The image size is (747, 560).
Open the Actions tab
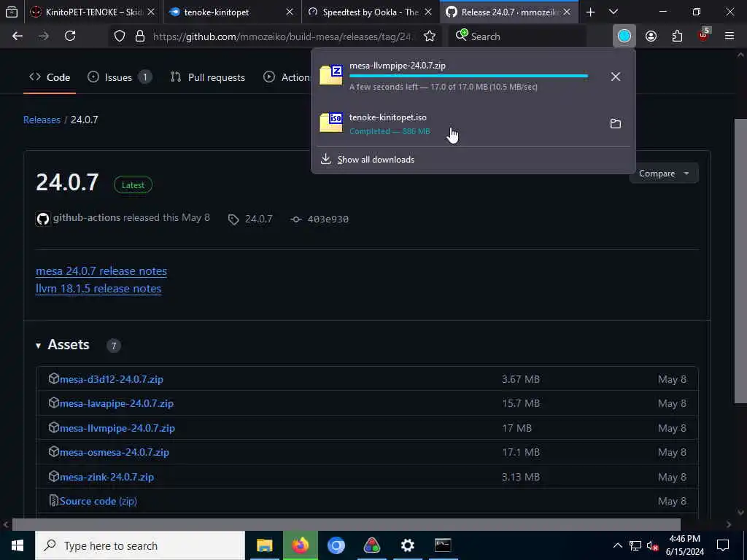click(x=287, y=77)
